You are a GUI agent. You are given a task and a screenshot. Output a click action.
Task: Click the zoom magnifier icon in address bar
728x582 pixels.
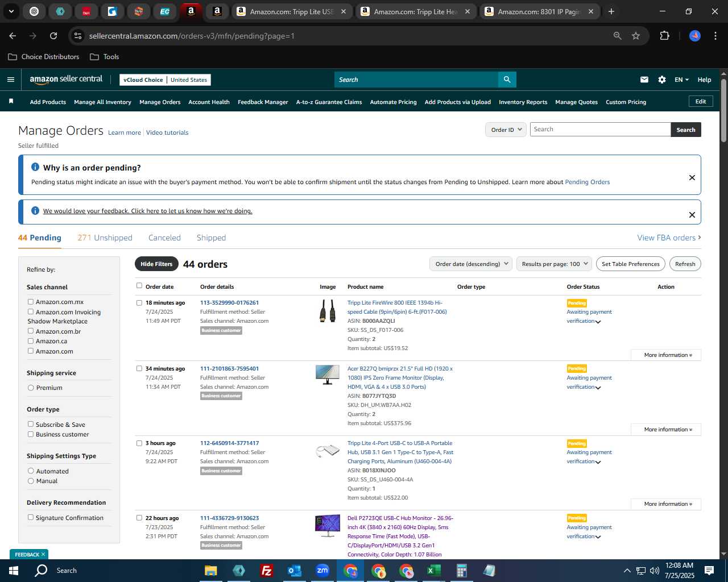(618, 36)
